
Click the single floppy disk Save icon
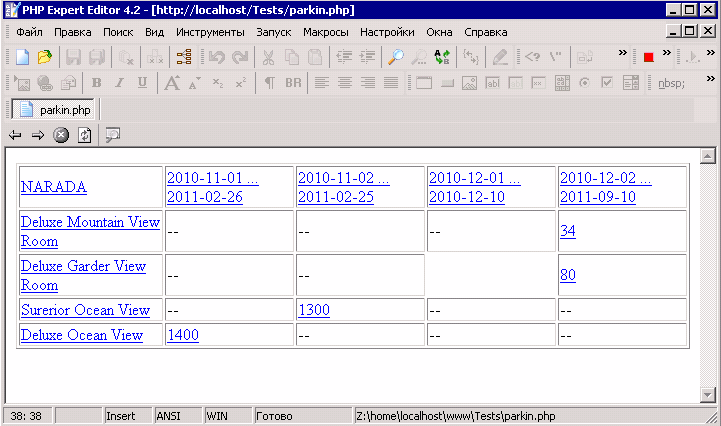coord(73,57)
